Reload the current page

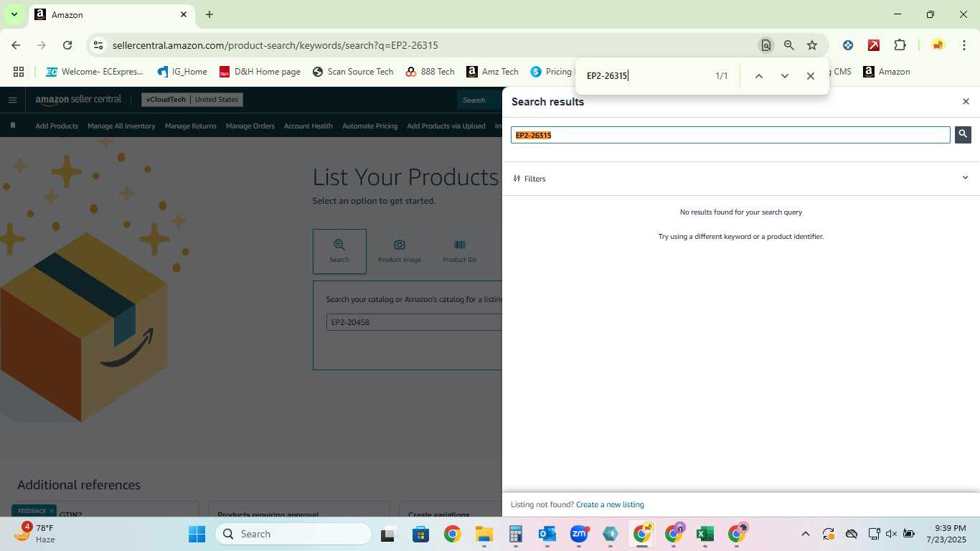point(67,45)
